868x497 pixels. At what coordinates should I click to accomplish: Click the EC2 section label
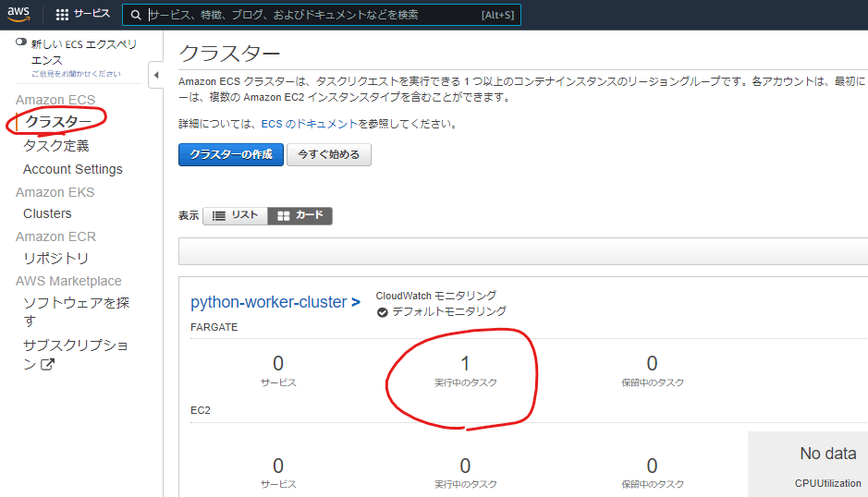pyautogui.click(x=201, y=410)
